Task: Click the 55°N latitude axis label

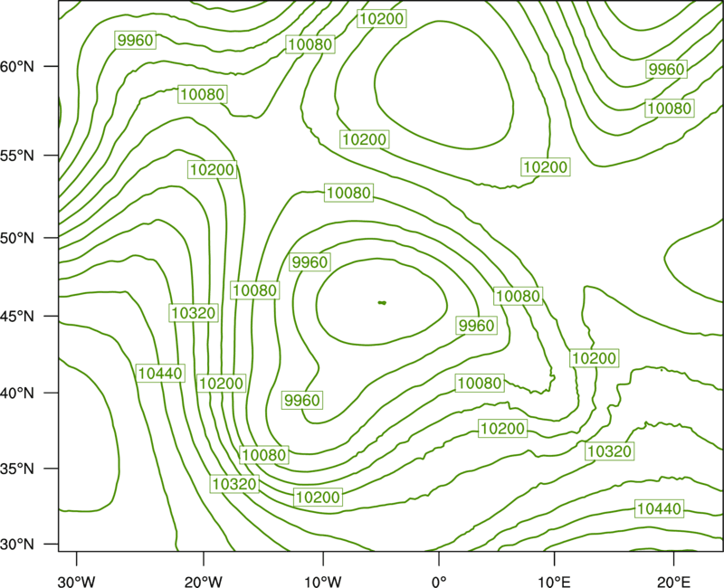Action: (x=17, y=156)
